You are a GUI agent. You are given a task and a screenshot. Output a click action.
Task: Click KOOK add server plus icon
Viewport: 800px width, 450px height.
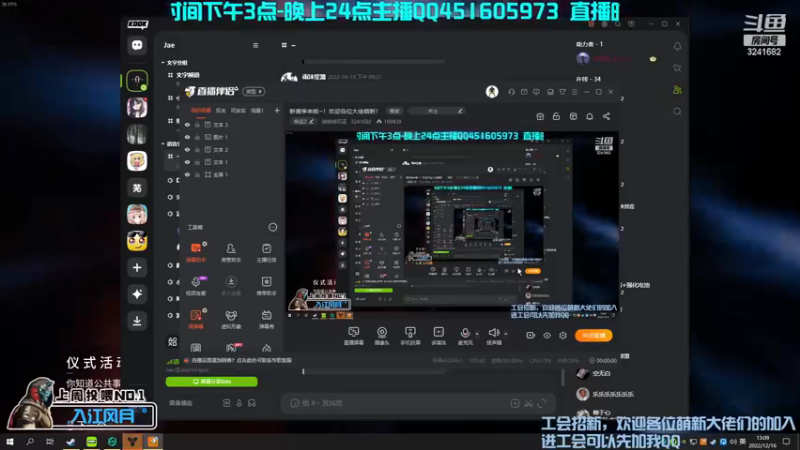click(x=137, y=267)
